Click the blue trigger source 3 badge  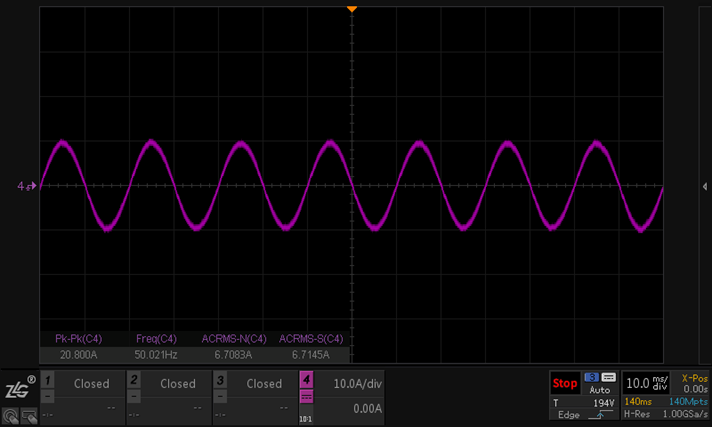pyautogui.click(x=591, y=376)
